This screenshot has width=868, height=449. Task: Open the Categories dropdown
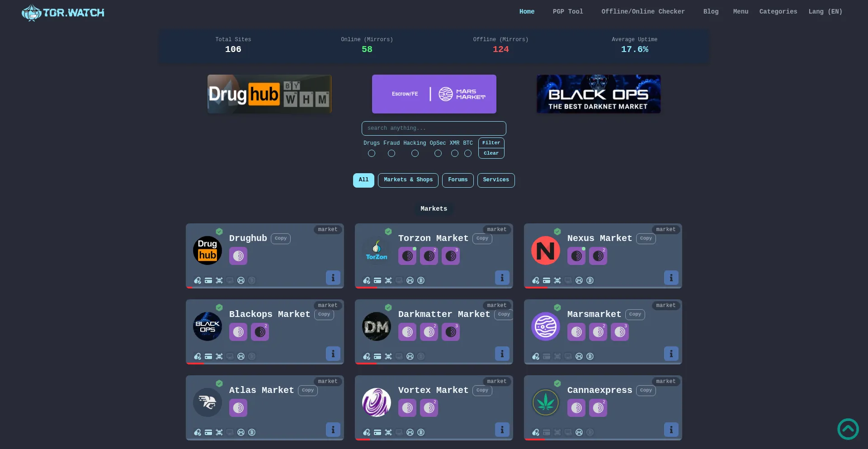778,12
